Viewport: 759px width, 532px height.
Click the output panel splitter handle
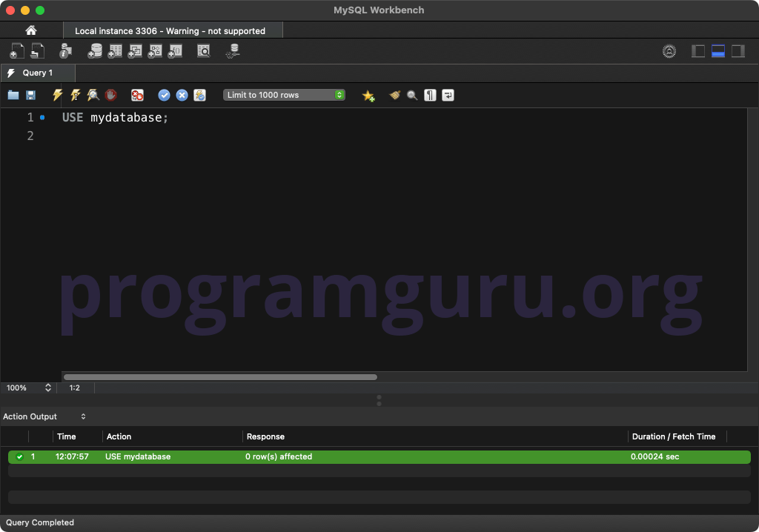click(379, 400)
